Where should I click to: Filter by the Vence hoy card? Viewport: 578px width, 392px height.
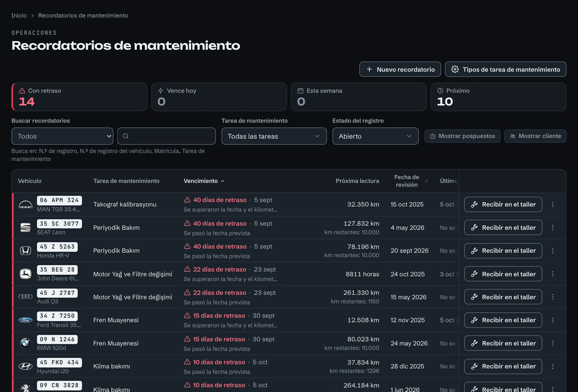[x=219, y=97]
